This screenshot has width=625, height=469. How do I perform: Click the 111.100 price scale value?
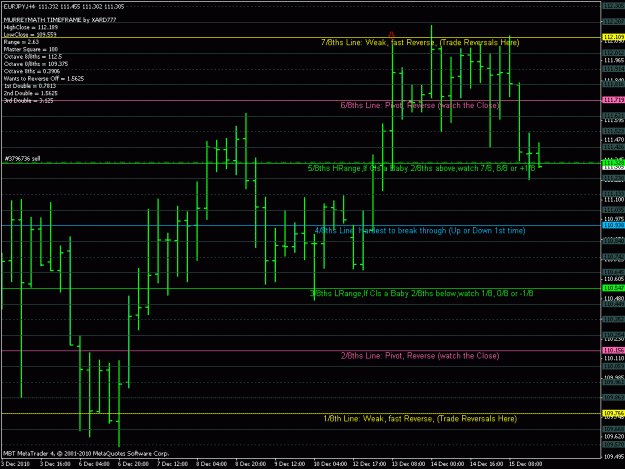click(614, 199)
